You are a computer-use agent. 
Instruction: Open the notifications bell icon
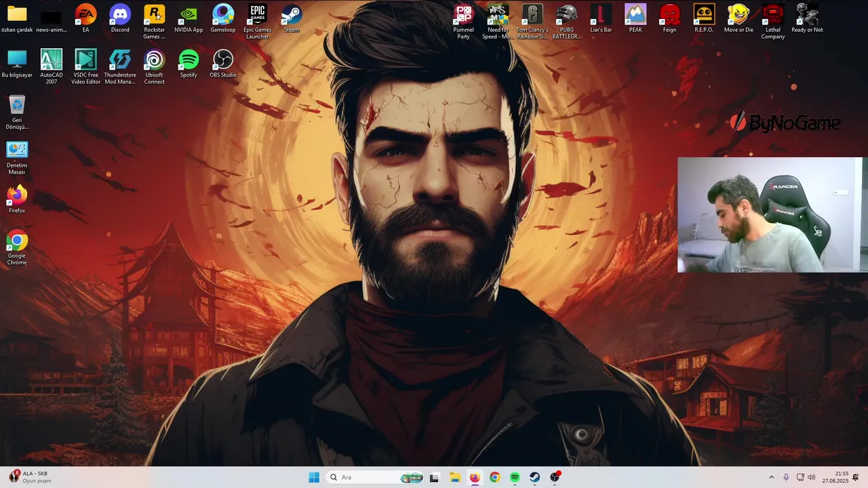856,477
